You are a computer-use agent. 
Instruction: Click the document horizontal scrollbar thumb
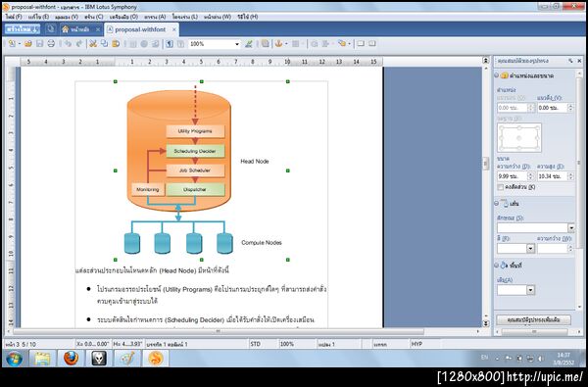coord(219,331)
